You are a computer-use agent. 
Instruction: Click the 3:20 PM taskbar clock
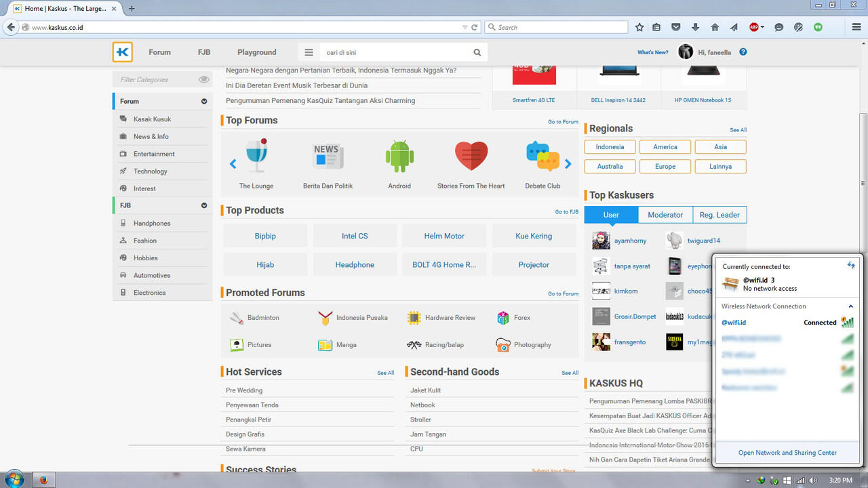841,480
